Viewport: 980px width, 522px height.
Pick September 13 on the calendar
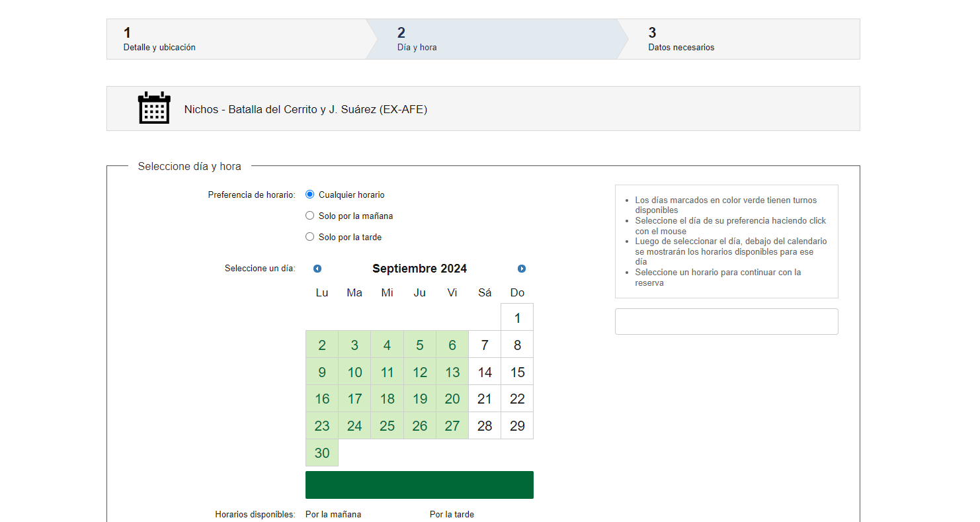[452, 372]
